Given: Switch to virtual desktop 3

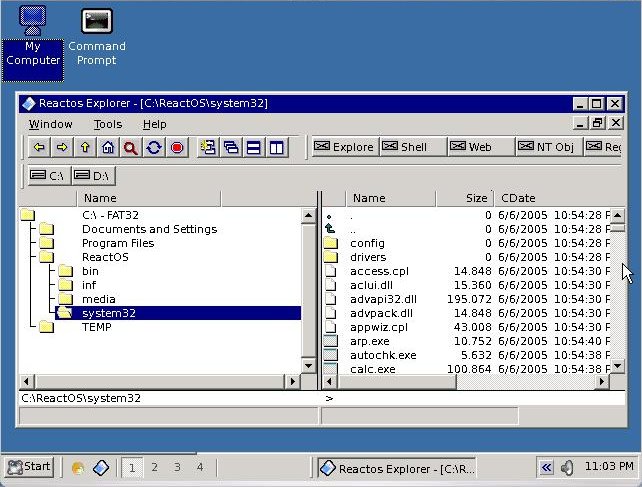Looking at the screenshot, I should 177,467.
